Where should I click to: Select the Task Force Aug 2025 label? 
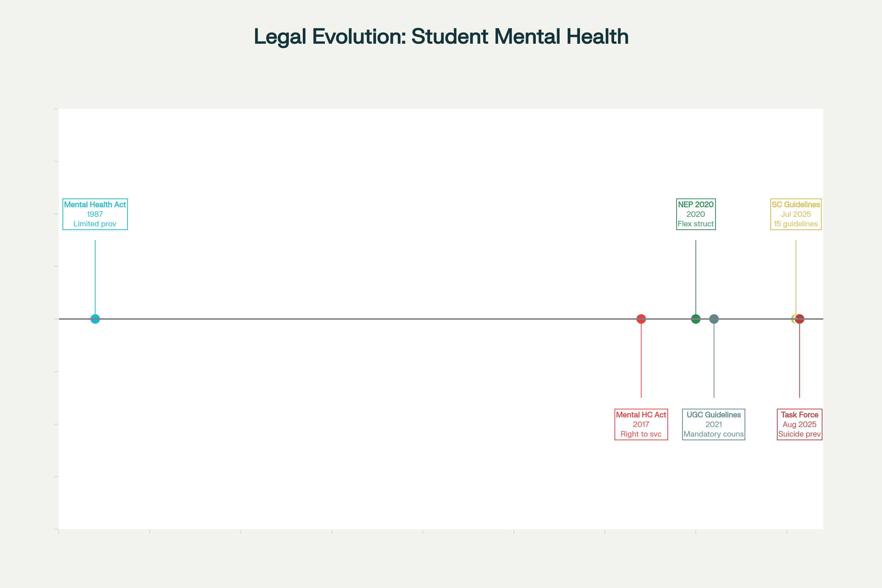click(800, 424)
